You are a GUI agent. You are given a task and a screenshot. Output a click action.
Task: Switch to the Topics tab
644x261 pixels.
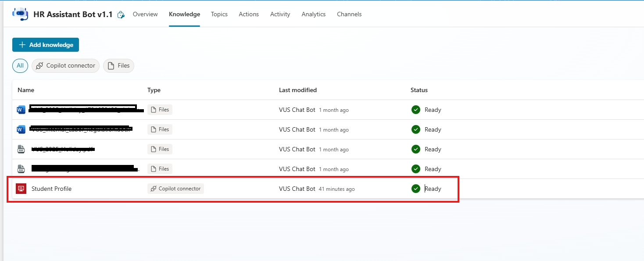(x=219, y=14)
